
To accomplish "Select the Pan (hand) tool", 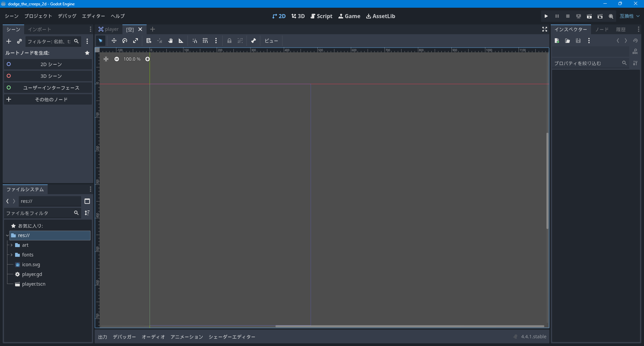I will pos(170,41).
